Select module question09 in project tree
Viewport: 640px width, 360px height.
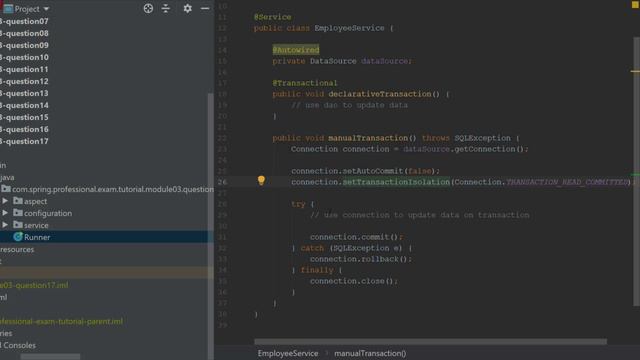coord(24,45)
